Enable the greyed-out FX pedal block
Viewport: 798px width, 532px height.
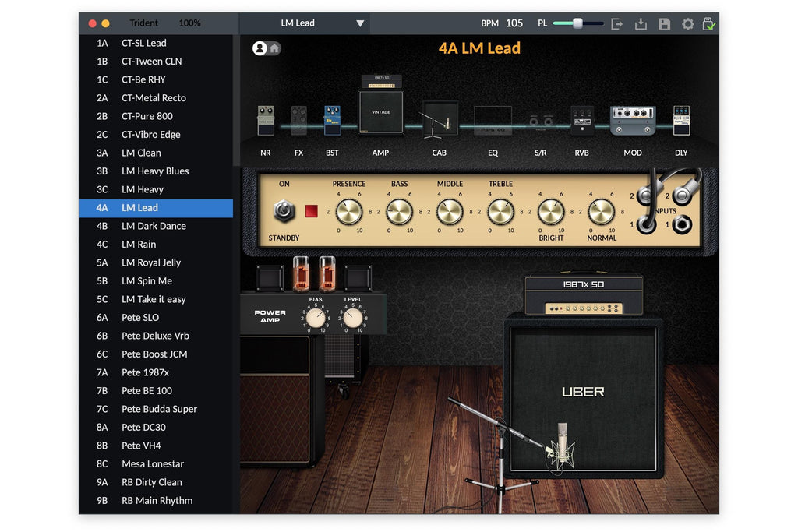298,121
